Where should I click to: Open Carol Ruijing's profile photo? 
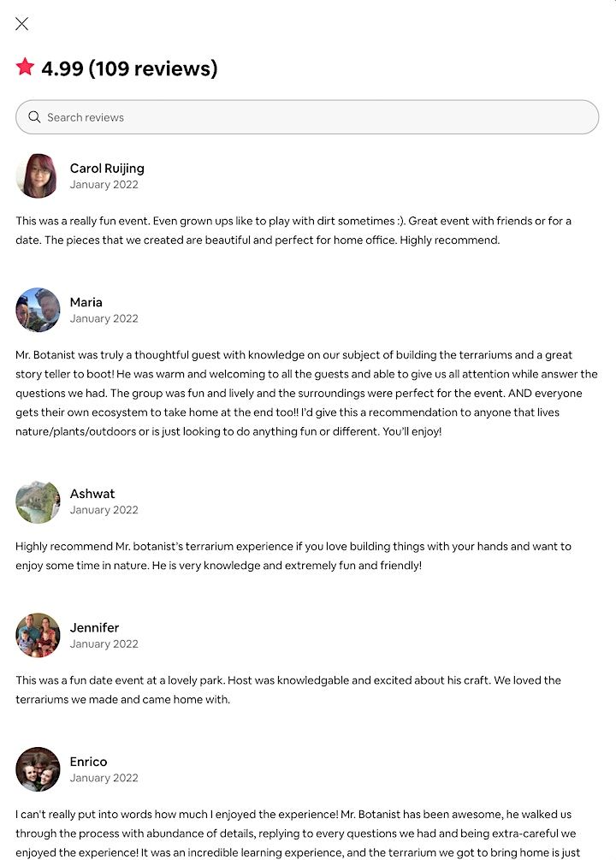coord(38,175)
